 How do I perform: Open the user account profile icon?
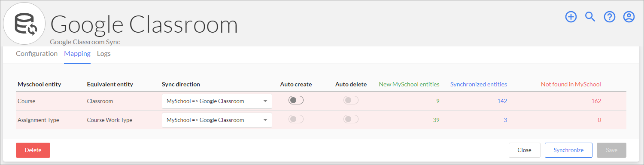tap(629, 17)
